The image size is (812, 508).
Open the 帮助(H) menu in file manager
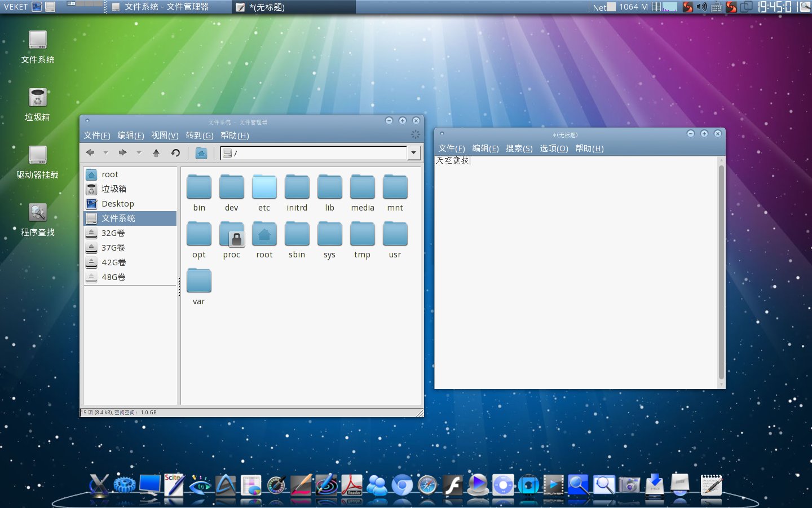(235, 135)
